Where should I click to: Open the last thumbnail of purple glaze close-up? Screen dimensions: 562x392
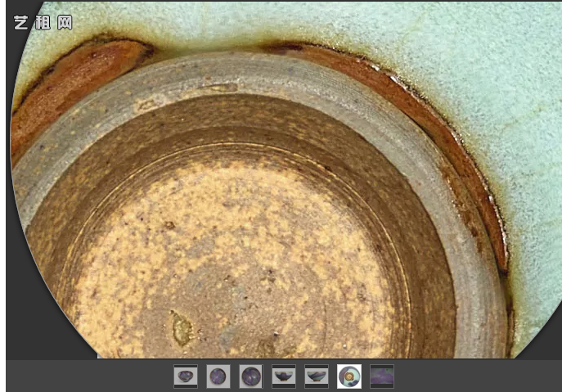point(382,376)
